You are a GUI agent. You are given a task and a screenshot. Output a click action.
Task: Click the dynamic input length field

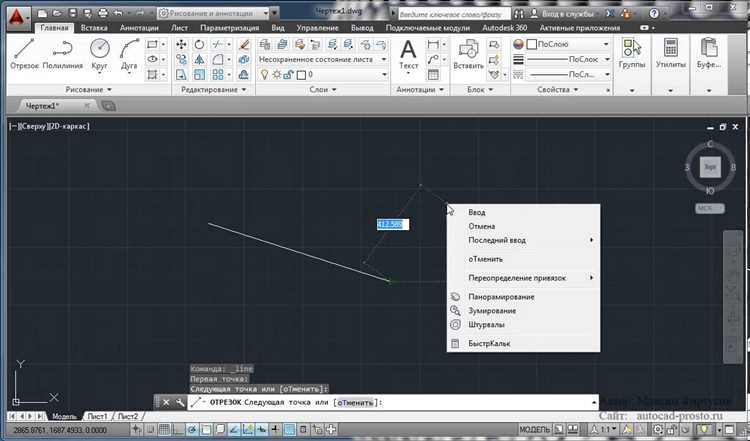[x=393, y=224]
